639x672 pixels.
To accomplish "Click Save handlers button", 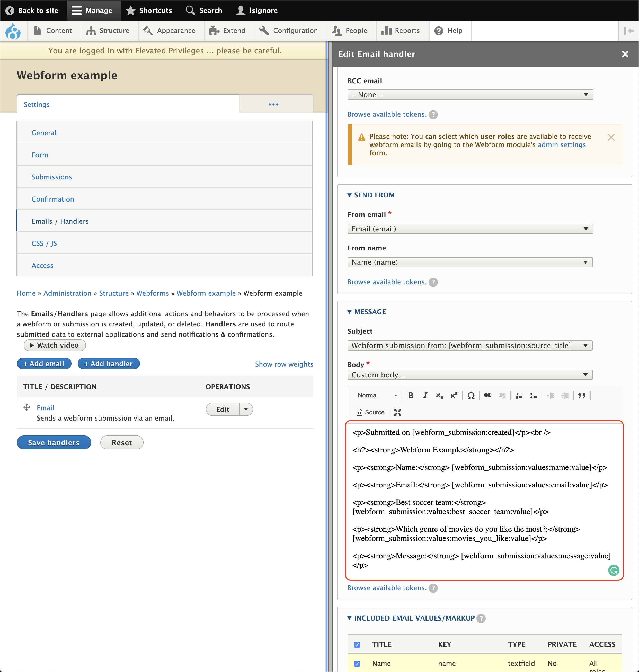I will tap(54, 442).
